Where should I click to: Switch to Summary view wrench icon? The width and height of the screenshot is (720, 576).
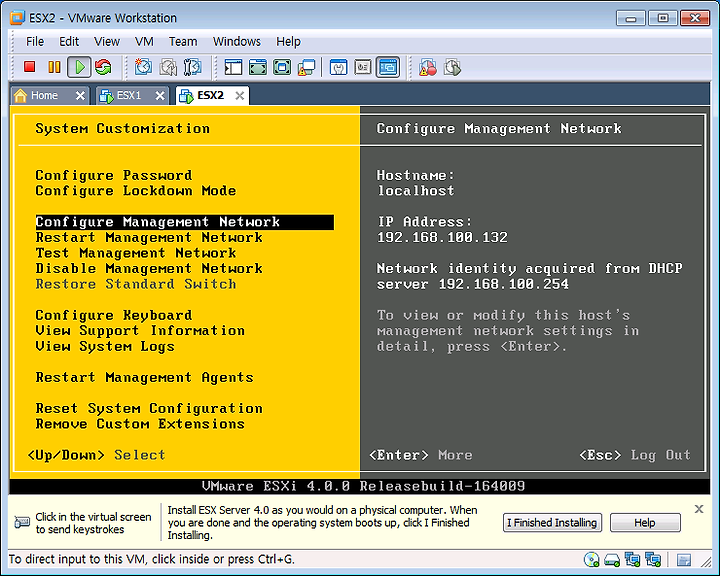tap(338, 68)
